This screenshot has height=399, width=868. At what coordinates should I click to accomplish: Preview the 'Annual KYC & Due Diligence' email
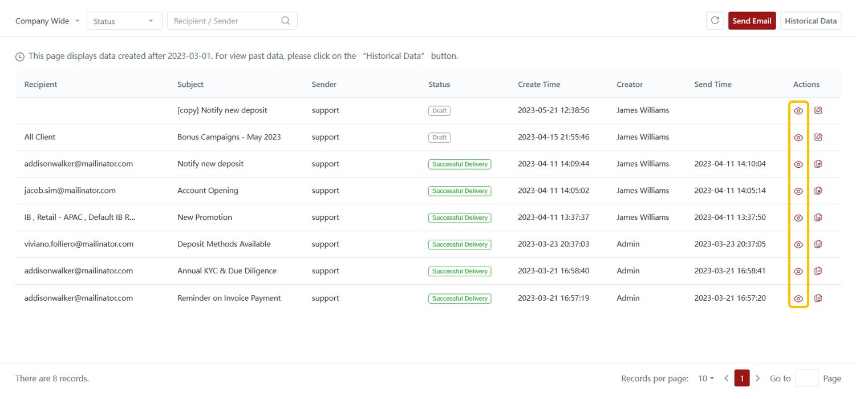pos(798,271)
